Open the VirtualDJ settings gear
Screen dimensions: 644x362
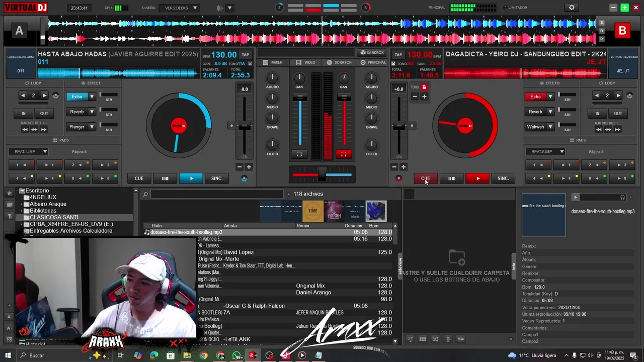point(572,8)
